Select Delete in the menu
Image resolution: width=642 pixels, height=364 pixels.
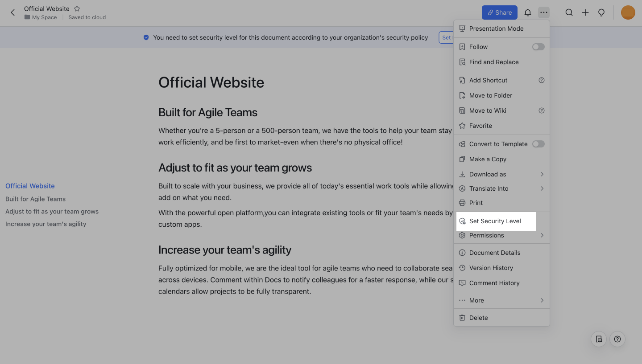coord(478,318)
